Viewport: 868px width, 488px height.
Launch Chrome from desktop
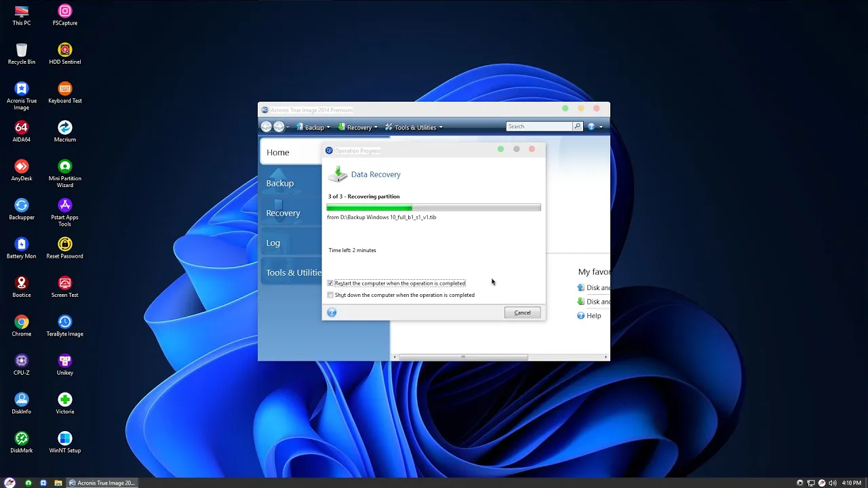[x=22, y=326]
